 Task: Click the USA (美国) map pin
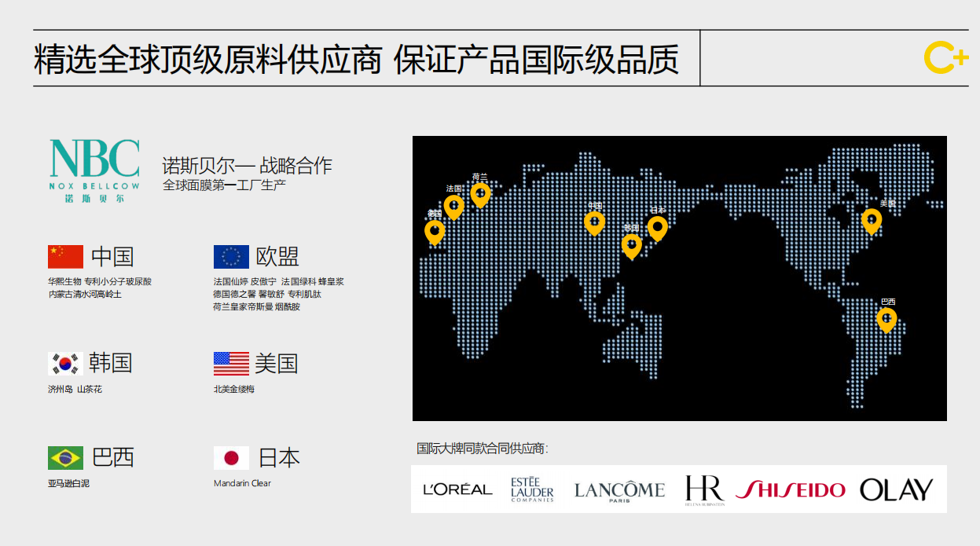[871, 221]
